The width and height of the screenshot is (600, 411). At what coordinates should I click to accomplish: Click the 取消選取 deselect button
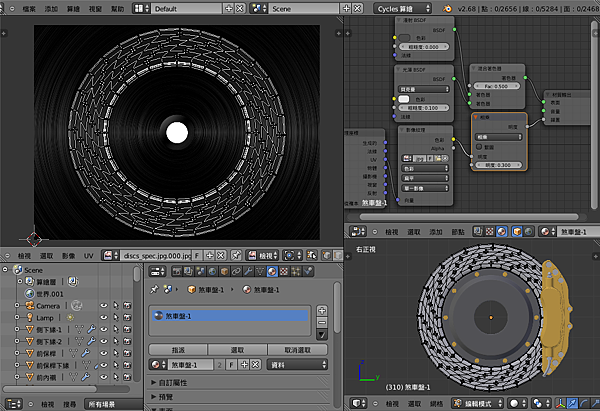[x=297, y=350]
